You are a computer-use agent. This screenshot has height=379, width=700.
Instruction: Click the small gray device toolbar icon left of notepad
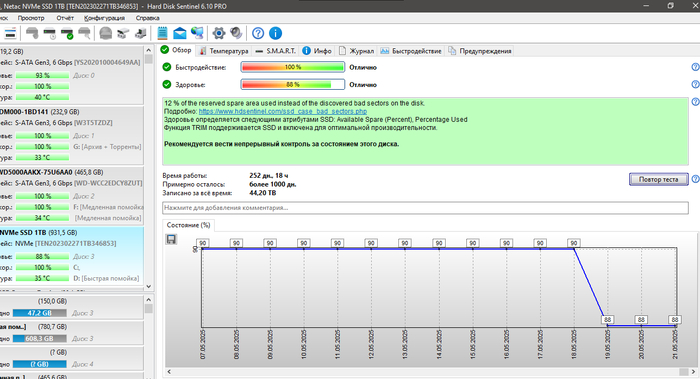140,33
